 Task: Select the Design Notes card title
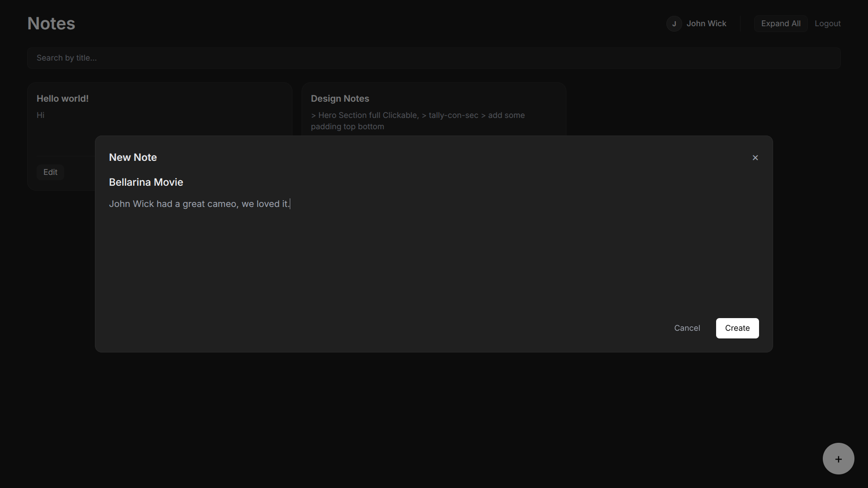point(340,99)
